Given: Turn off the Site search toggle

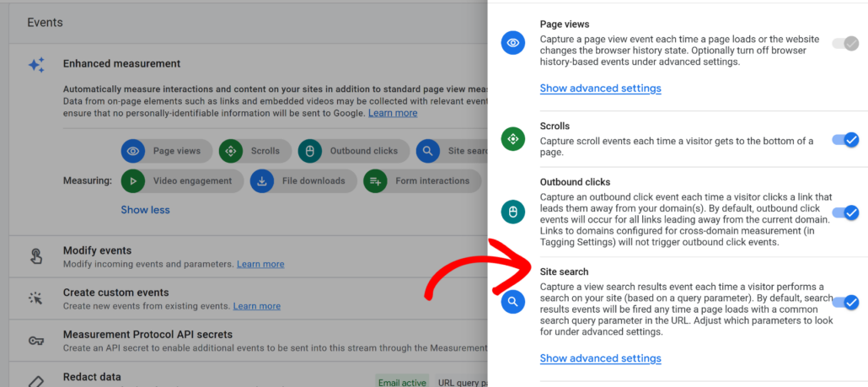Looking at the screenshot, I should [x=845, y=303].
